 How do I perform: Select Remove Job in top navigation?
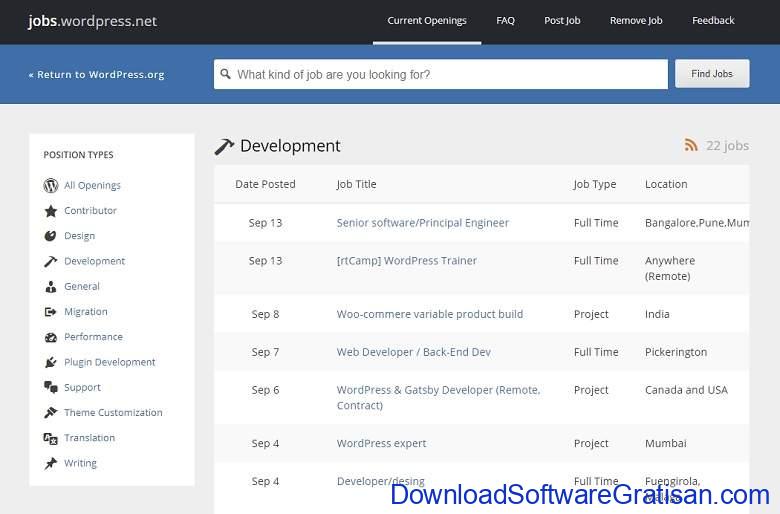tap(636, 20)
